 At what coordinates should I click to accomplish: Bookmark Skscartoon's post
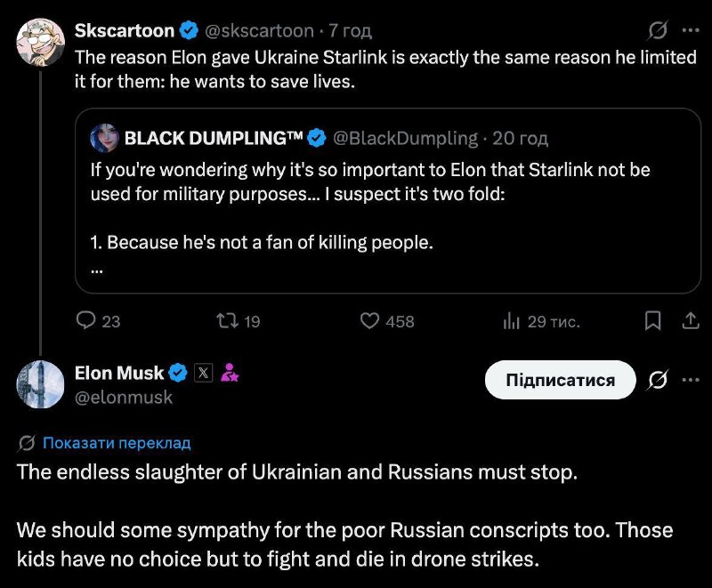(653, 321)
